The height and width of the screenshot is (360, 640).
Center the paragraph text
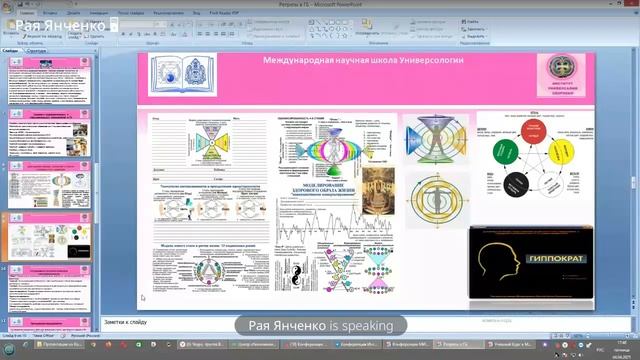coord(208,34)
